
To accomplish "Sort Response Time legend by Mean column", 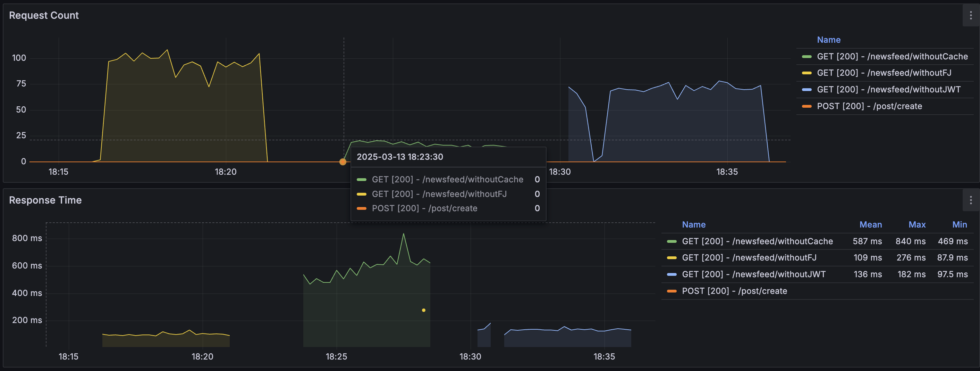I will tap(870, 225).
